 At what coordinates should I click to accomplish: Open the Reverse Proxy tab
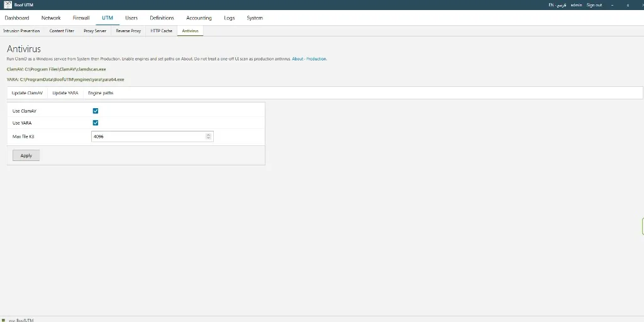(128, 31)
